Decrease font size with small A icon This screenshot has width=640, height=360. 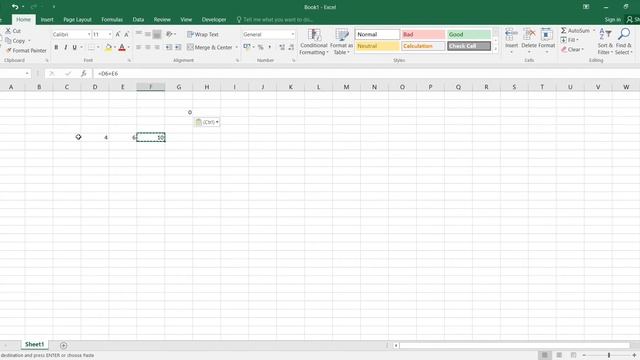[127, 34]
